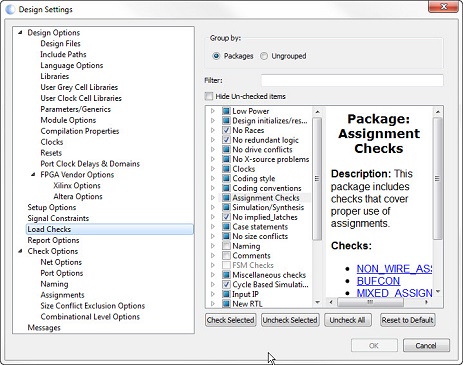Enable Hide Un-checked items checkbox

point(209,96)
